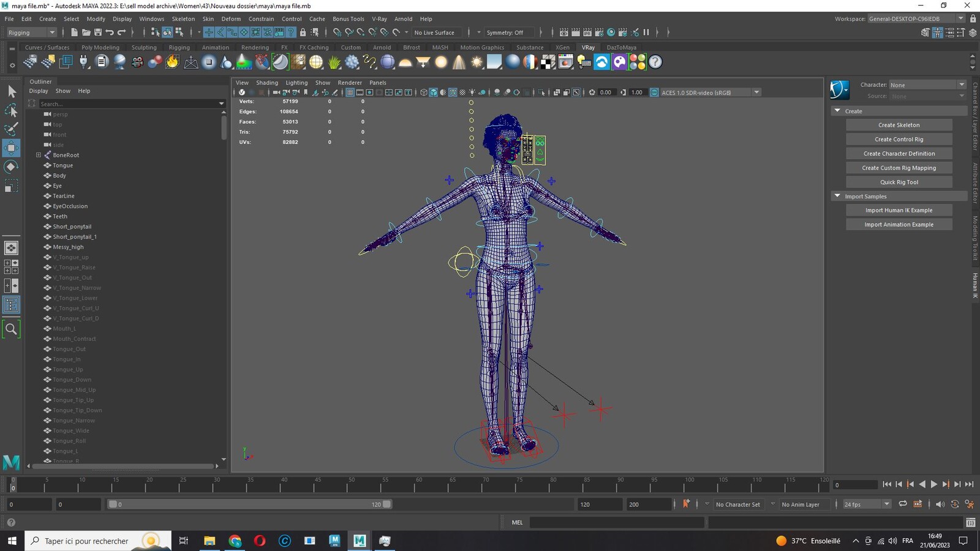Screen dimensions: 980x551
Task: Click the Create Control Rig button
Action: [x=899, y=139]
